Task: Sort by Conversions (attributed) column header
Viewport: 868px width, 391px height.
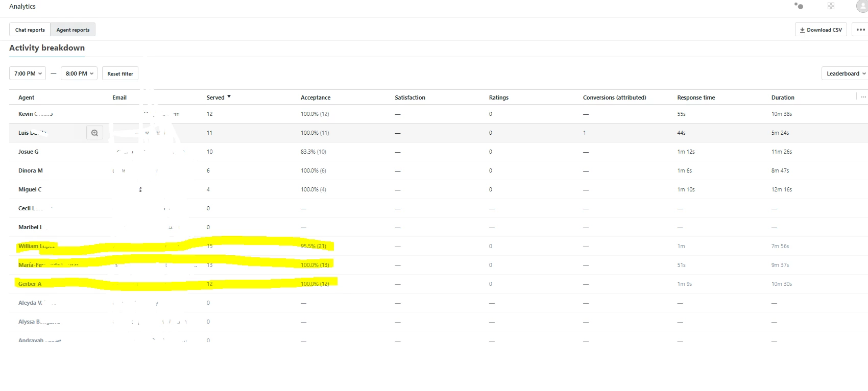Action: tap(615, 97)
